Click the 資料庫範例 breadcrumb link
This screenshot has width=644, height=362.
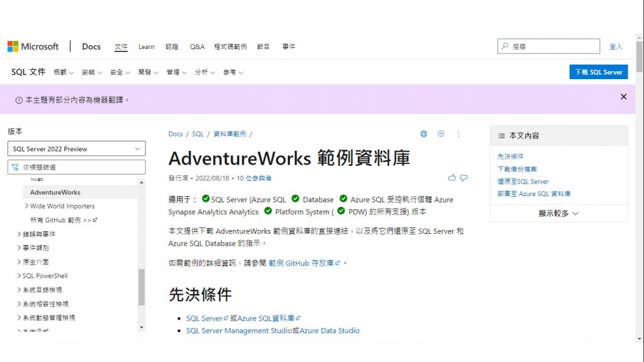pyautogui.click(x=230, y=134)
